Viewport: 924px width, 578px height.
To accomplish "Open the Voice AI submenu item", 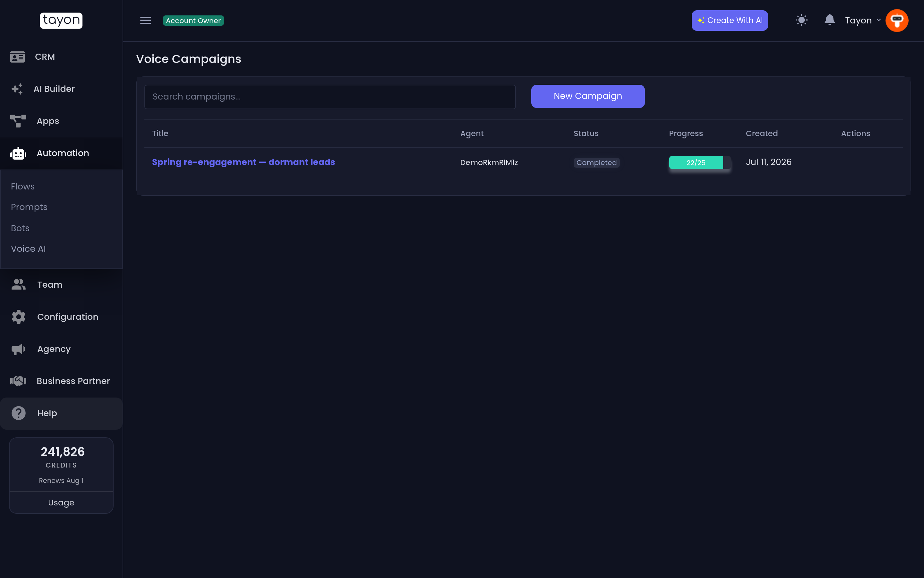I will (x=28, y=249).
